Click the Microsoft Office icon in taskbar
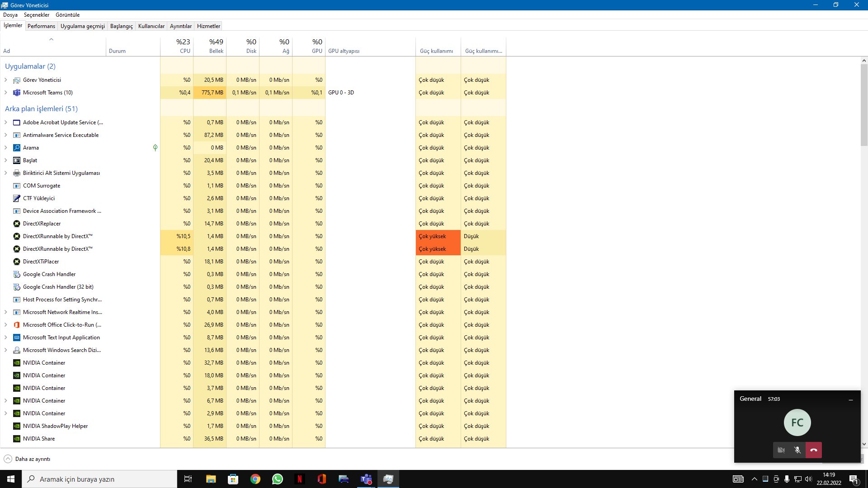Image resolution: width=868 pixels, height=488 pixels. 322,479
